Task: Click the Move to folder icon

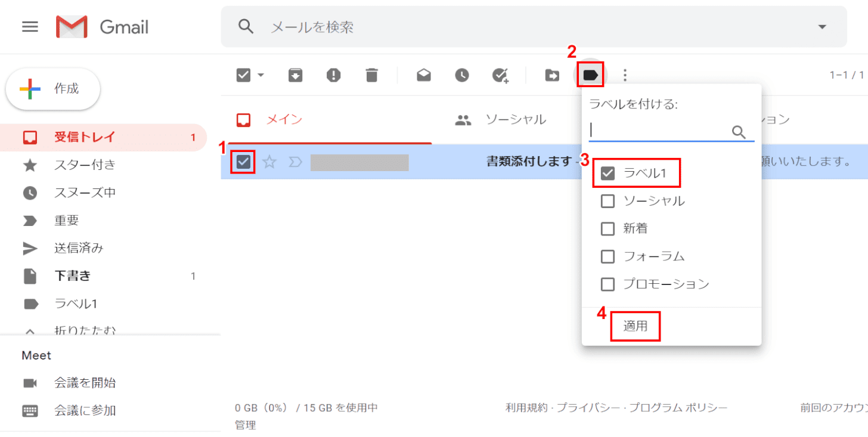Action: point(552,75)
